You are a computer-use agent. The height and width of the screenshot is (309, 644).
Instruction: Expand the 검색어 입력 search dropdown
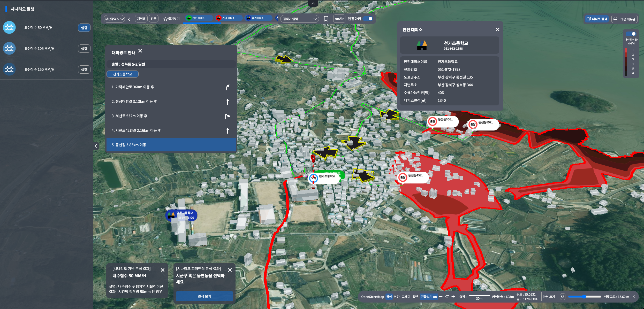click(x=300, y=19)
